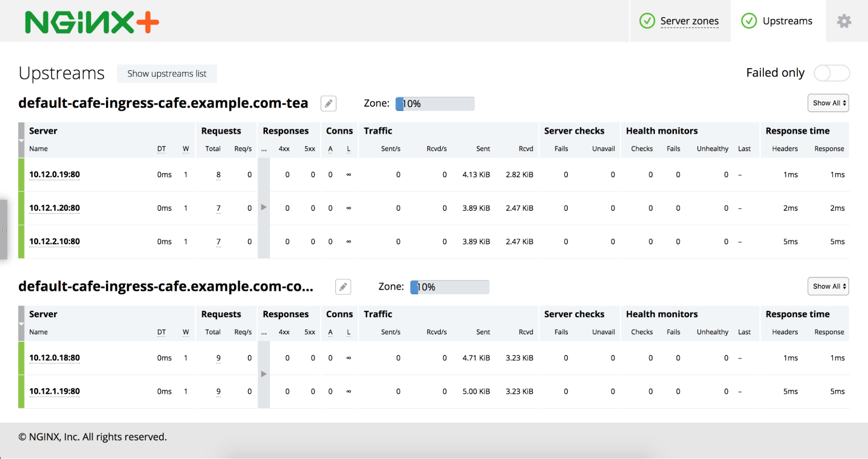Switch to the Server zones tab
The height and width of the screenshot is (459, 868).
[x=689, y=21]
